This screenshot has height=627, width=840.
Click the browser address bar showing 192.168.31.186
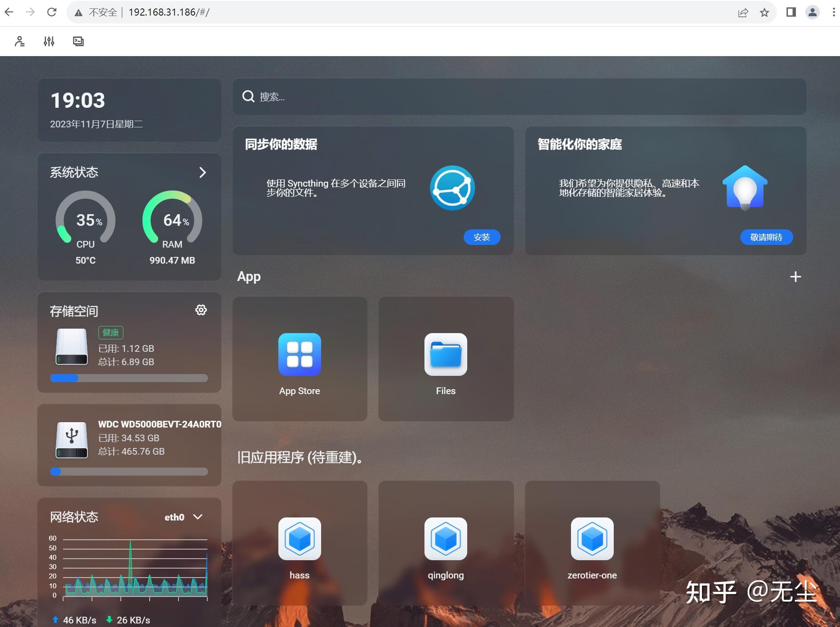pos(169,12)
